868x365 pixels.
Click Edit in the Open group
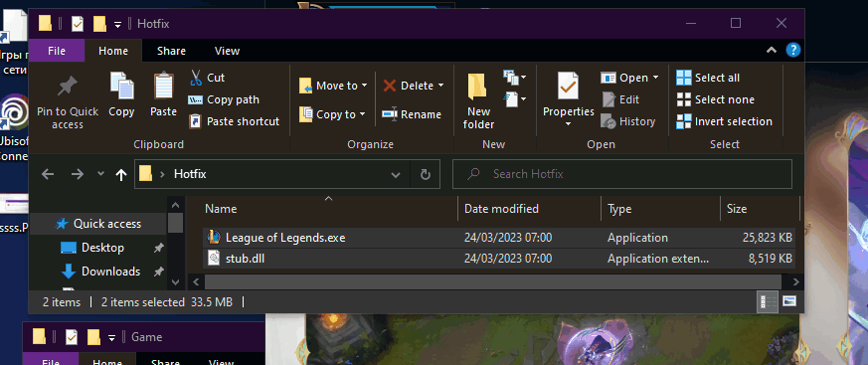(x=620, y=99)
